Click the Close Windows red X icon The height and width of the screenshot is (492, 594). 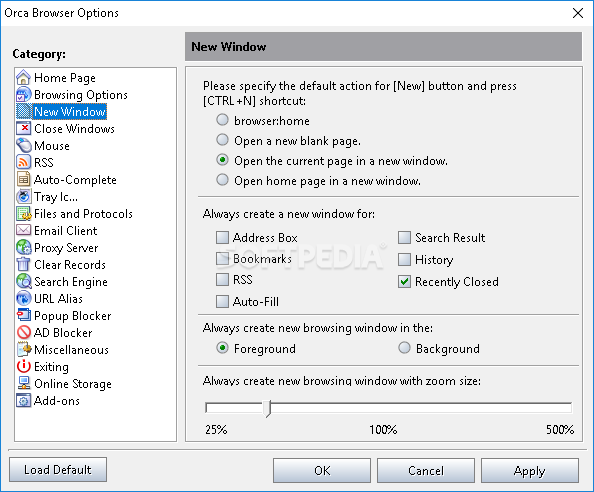point(23,128)
